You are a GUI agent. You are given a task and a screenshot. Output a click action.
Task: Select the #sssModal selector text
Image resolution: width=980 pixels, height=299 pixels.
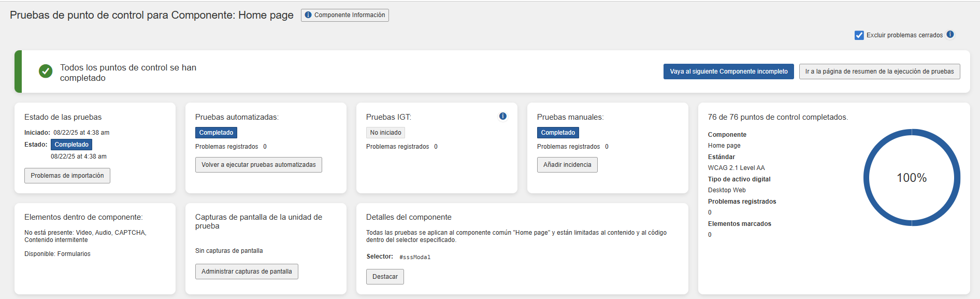[415, 257]
